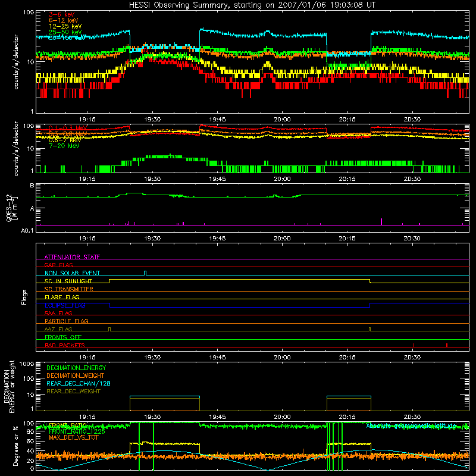The height and width of the screenshot is (476, 476).
Task: Click the 'A0.1' tick label on GOES axis
Action: click(27, 230)
